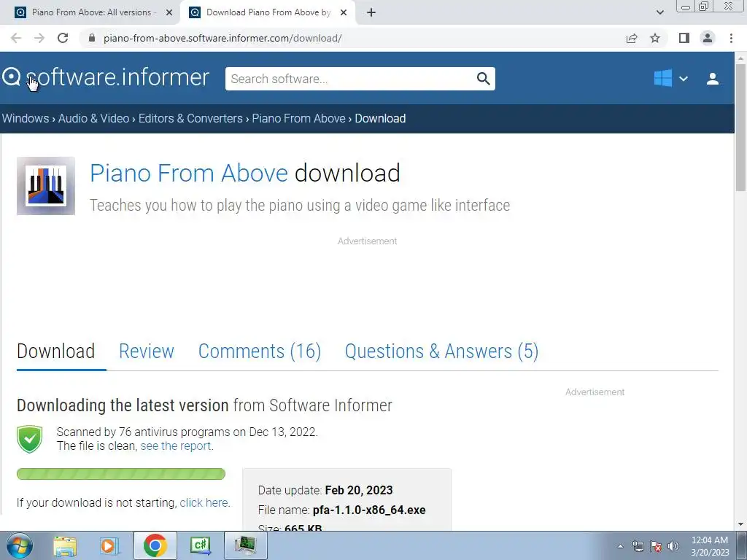The height and width of the screenshot is (560, 747).
Task: Click the volume speaker tray icon
Action: (x=673, y=546)
